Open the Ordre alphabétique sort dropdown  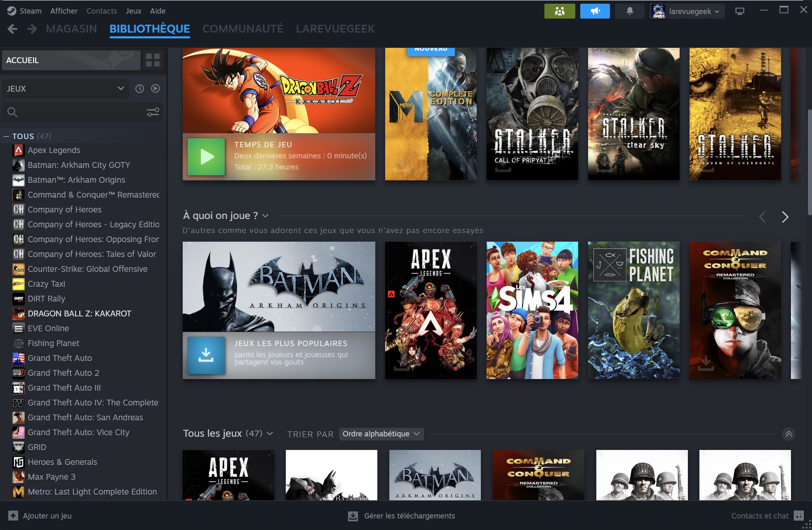[381, 434]
